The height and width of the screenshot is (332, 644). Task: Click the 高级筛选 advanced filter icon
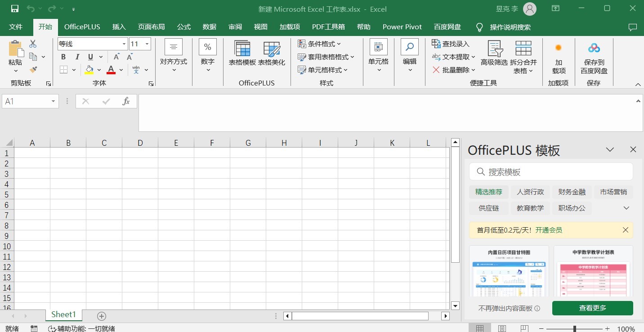494,53
